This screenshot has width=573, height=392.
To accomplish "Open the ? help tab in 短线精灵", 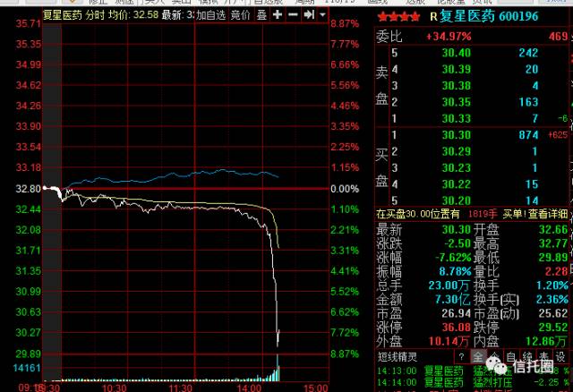I will [x=462, y=357].
